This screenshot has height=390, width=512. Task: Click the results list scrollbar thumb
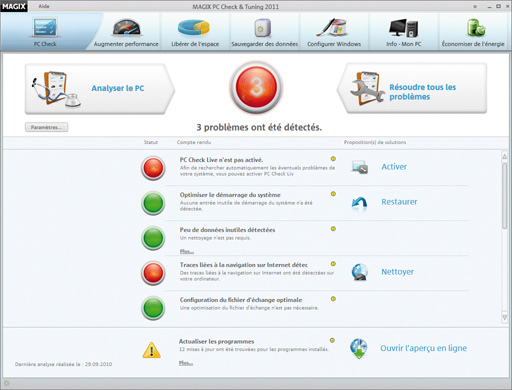pos(505,195)
